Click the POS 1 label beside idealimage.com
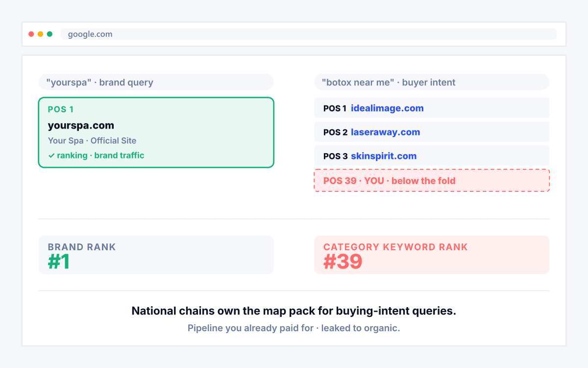 pos(335,108)
